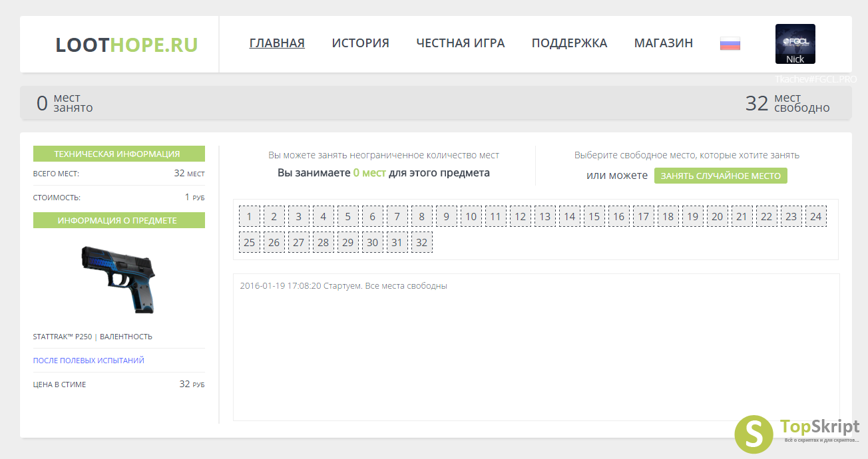Select free slot number 4
The image size is (868, 459).
coord(324,216)
